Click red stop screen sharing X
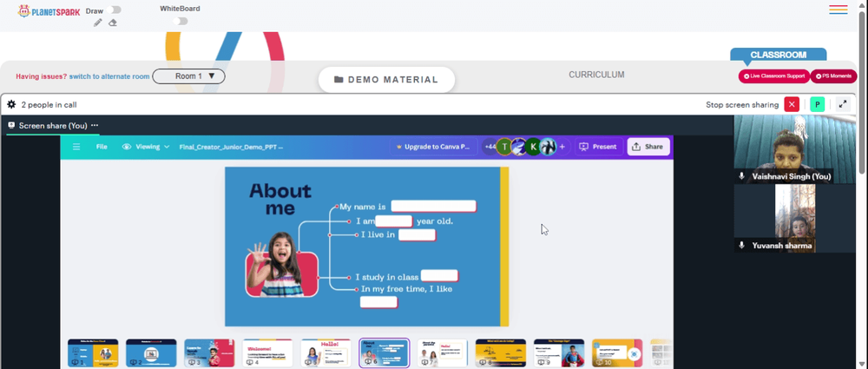The width and height of the screenshot is (868, 369). (x=792, y=104)
